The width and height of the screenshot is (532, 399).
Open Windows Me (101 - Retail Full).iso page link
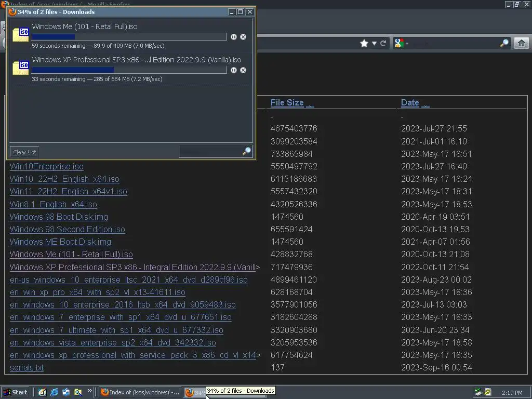(x=71, y=255)
